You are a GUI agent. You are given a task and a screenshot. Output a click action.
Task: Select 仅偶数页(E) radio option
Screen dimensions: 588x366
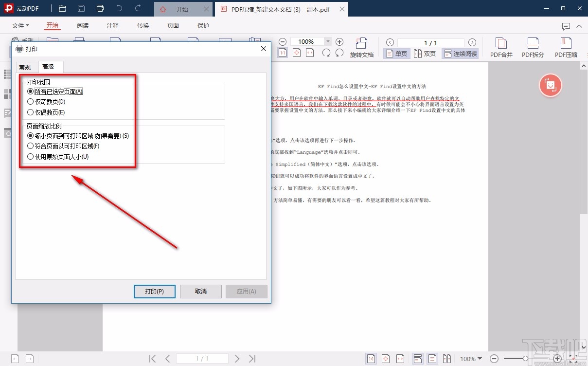tap(46, 112)
